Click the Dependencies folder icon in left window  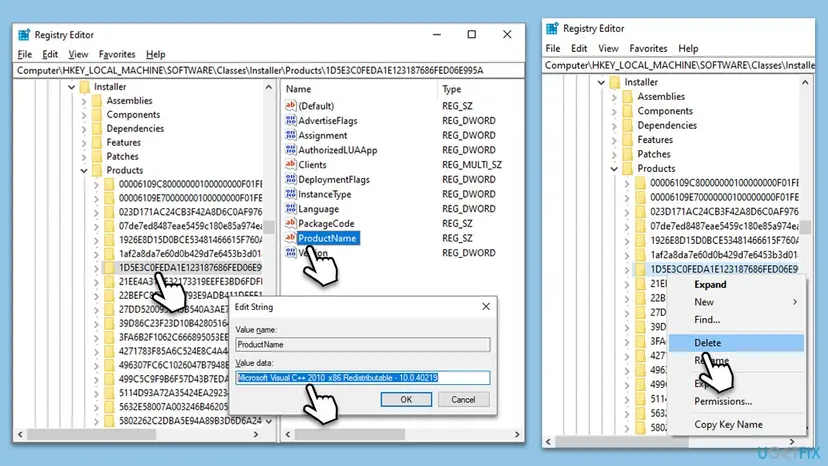click(97, 128)
